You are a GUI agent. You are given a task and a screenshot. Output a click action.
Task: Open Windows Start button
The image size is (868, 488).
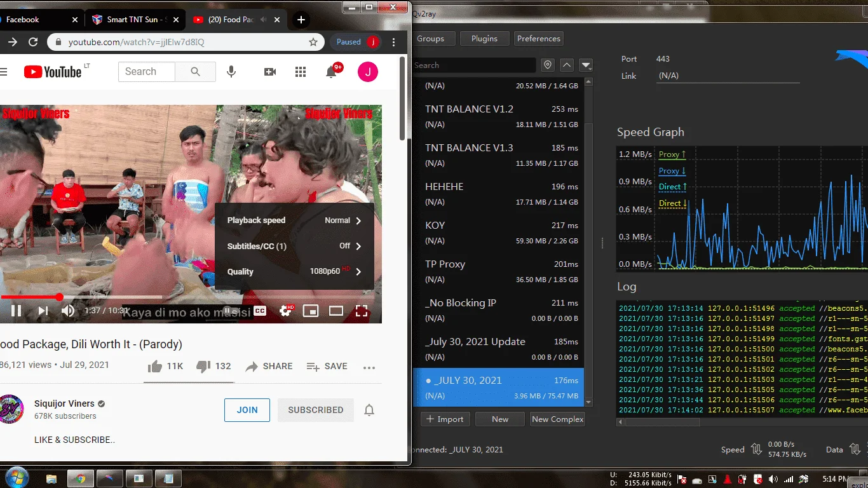[x=17, y=477]
